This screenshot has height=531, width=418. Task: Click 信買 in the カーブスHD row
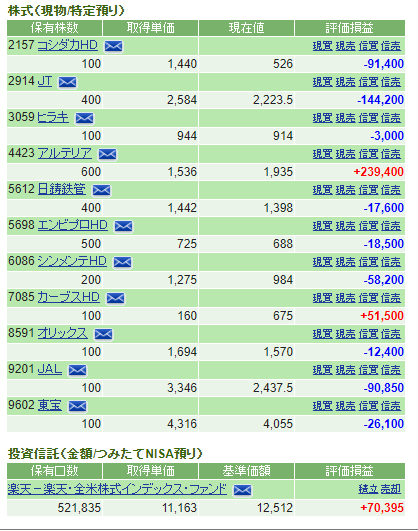click(368, 298)
